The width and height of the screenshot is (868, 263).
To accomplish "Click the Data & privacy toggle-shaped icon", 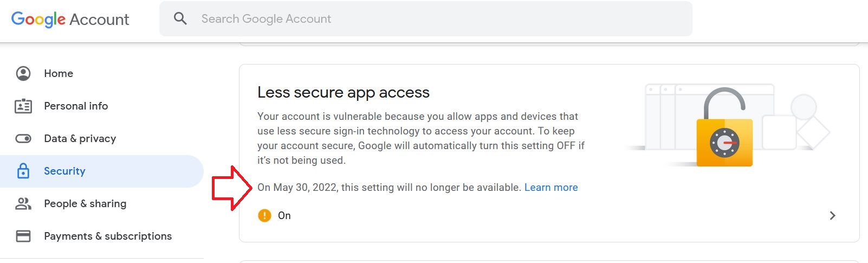I will [x=23, y=138].
